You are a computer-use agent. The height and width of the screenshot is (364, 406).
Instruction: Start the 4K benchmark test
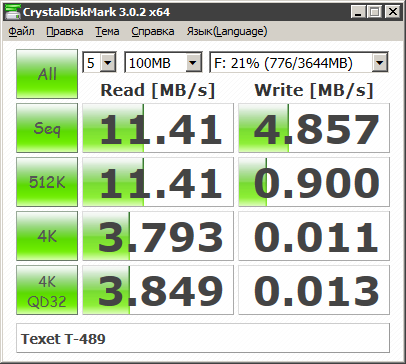[47, 236]
